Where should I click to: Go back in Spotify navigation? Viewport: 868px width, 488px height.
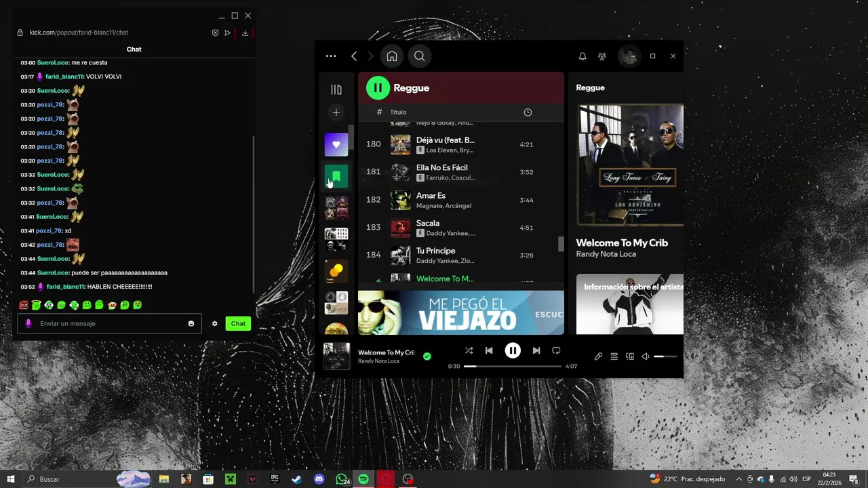(354, 56)
